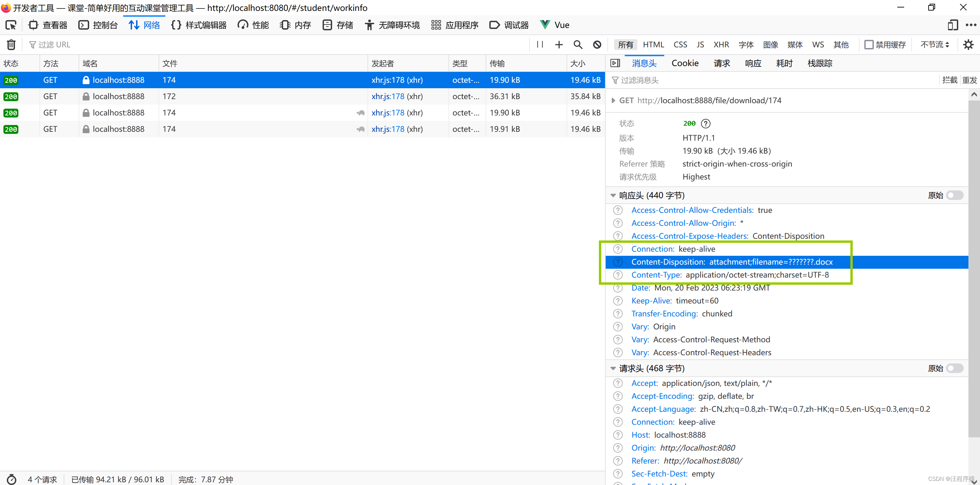Image resolution: width=980 pixels, height=485 pixels.
Task: Filter requests by WS type
Action: [818, 45]
